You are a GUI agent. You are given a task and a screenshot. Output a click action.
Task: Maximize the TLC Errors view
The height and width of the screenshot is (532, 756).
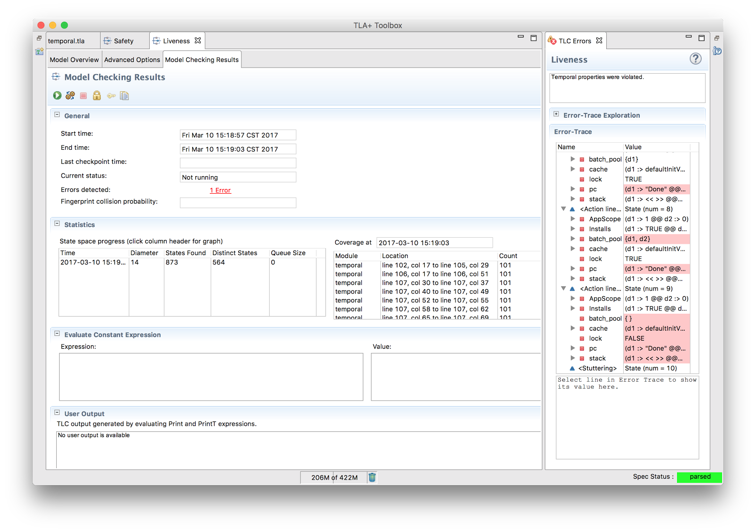702,38
